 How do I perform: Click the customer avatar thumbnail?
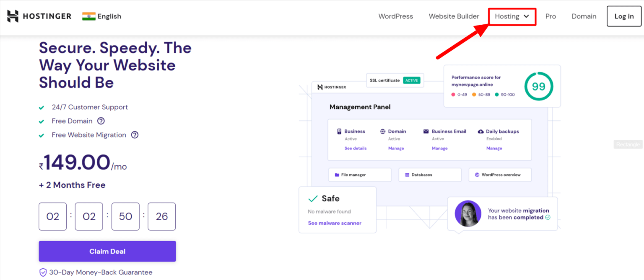468,214
